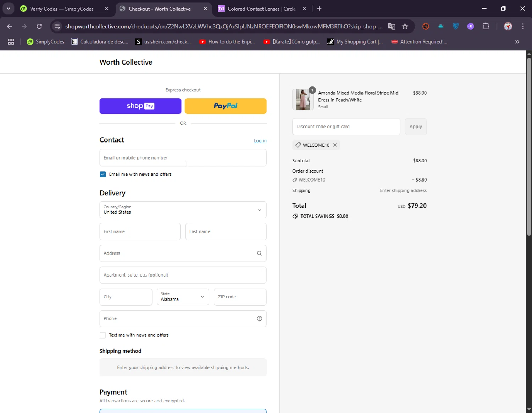Screen dimensions: 532x413
Task: Open the us.shein.com/check... bookmark
Action: click(163, 42)
